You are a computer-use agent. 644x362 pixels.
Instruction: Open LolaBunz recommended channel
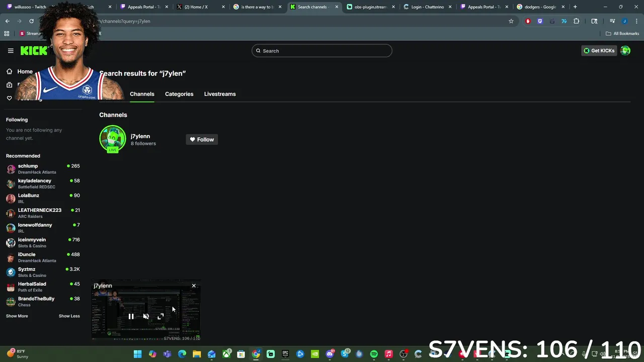pos(43,198)
